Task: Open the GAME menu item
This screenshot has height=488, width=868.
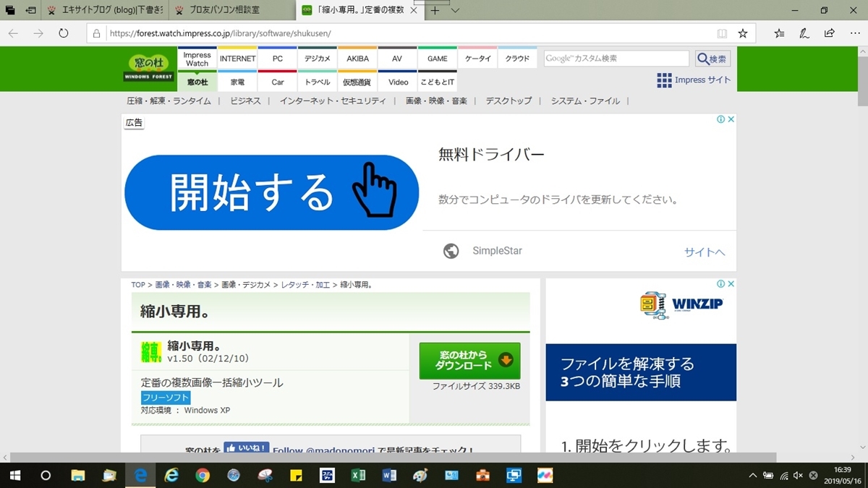Action: pyautogui.click(x=438, y=59)
